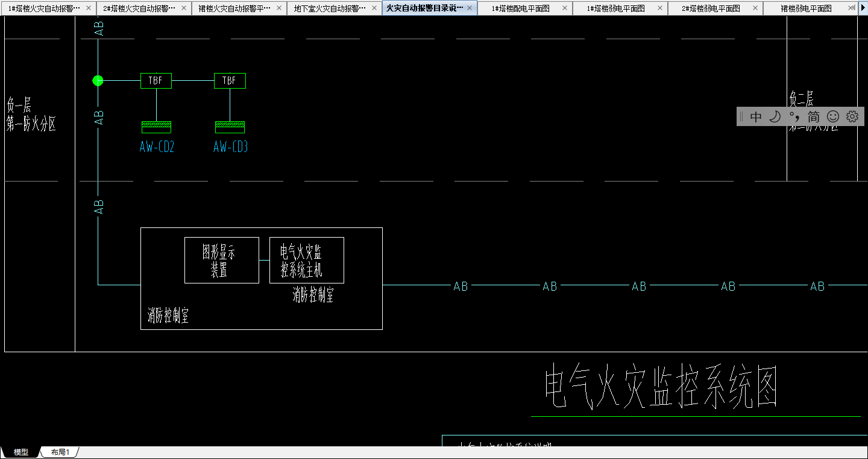Close the 裙楼火灾自动报警平 tab
This screenshot has height=459, width=868.
[279, 8]
